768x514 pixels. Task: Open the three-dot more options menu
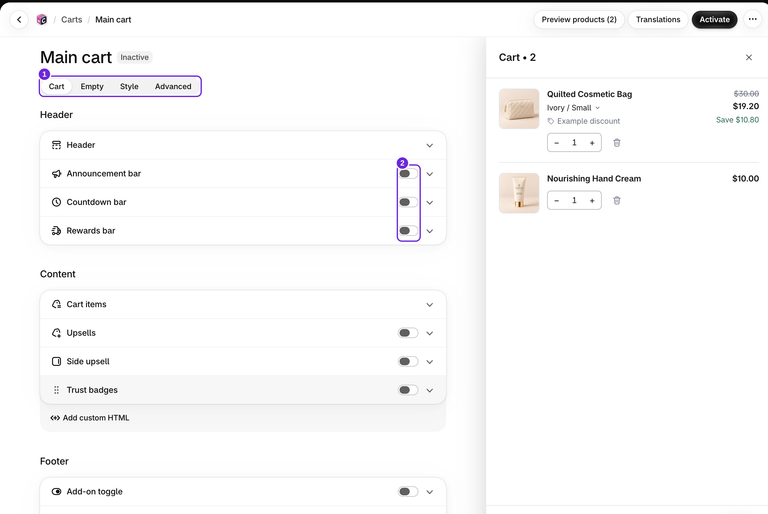752,20
